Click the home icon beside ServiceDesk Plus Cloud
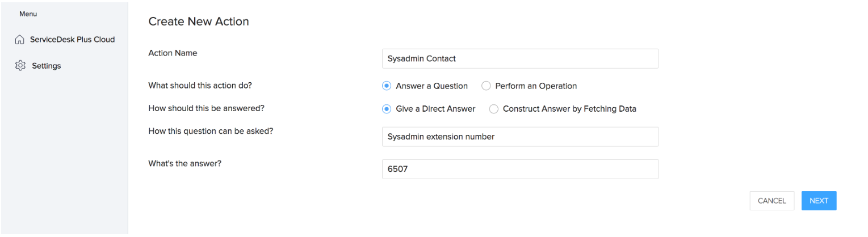This screenshot has width=868, height=237. (20, 40)
